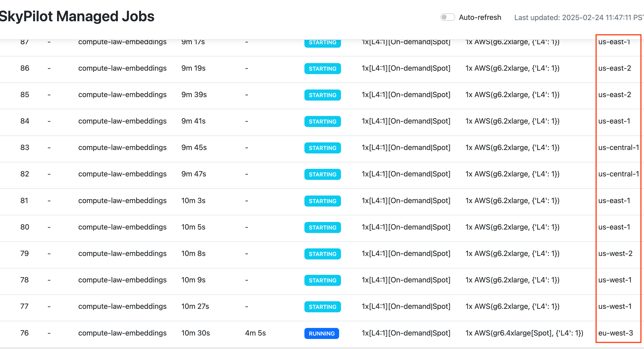Viewport: 644px width, 349px height.
Task: Select job ID 79
Action: click(x=24, y=254)
